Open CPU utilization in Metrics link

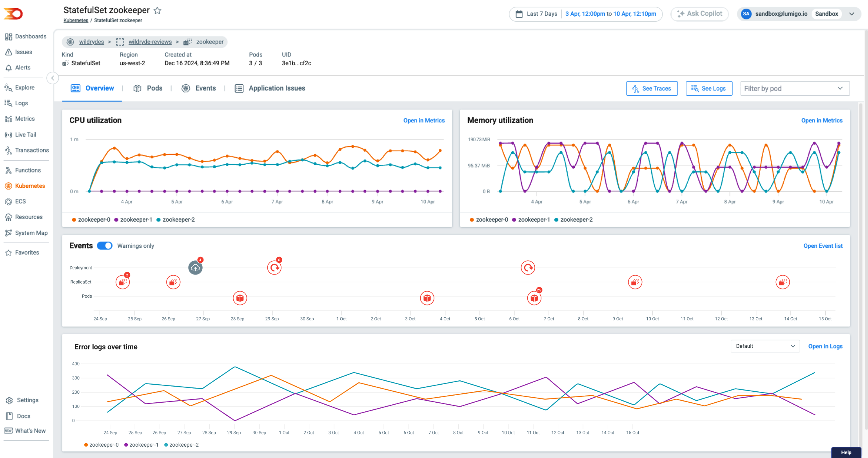424,120
